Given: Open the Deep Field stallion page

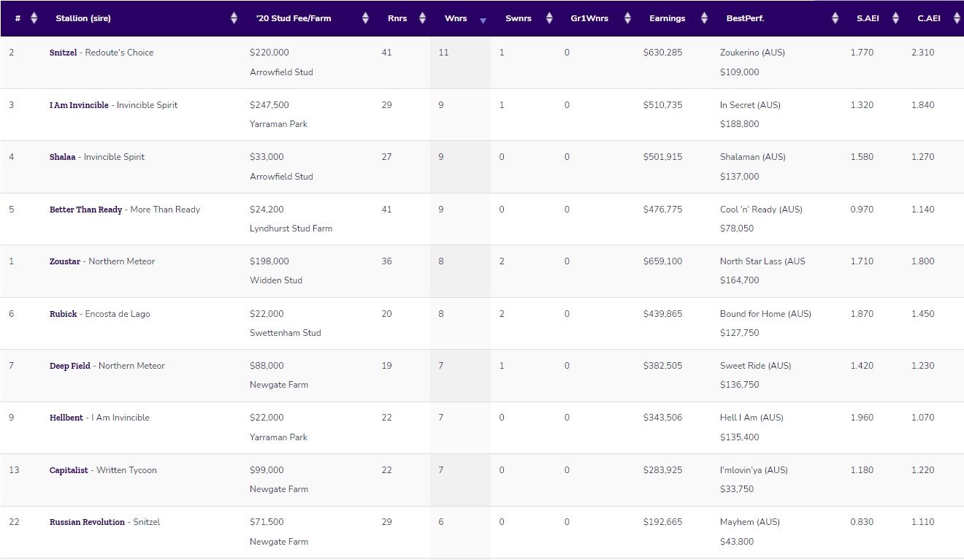Looking at the screenshot, I should click(x=70, y=366).
